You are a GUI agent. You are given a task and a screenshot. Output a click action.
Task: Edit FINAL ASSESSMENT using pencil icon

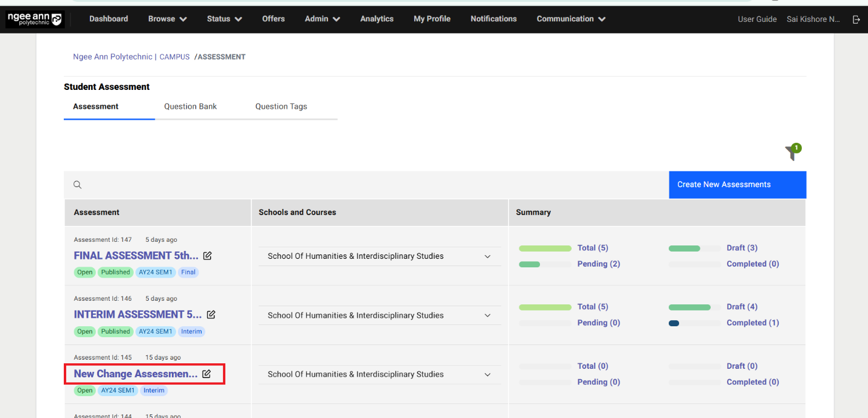(208, 256)
